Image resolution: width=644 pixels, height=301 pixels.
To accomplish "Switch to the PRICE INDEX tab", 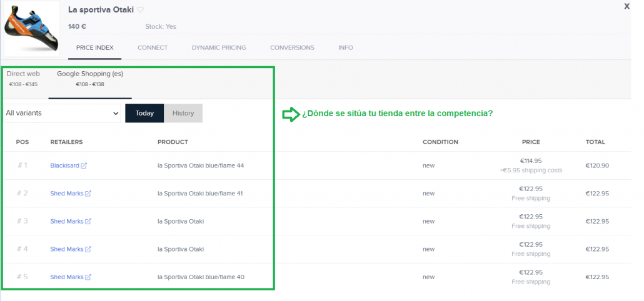I will coord(95,47).
